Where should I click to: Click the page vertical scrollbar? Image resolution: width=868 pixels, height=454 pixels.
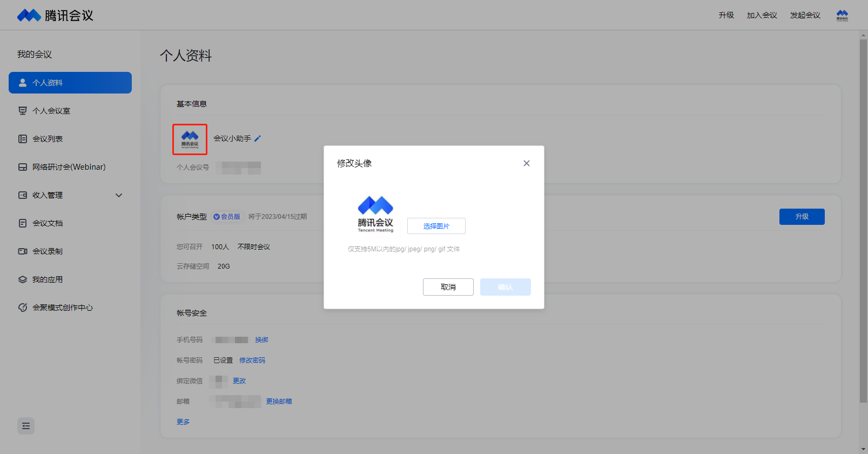pos(863,221)
